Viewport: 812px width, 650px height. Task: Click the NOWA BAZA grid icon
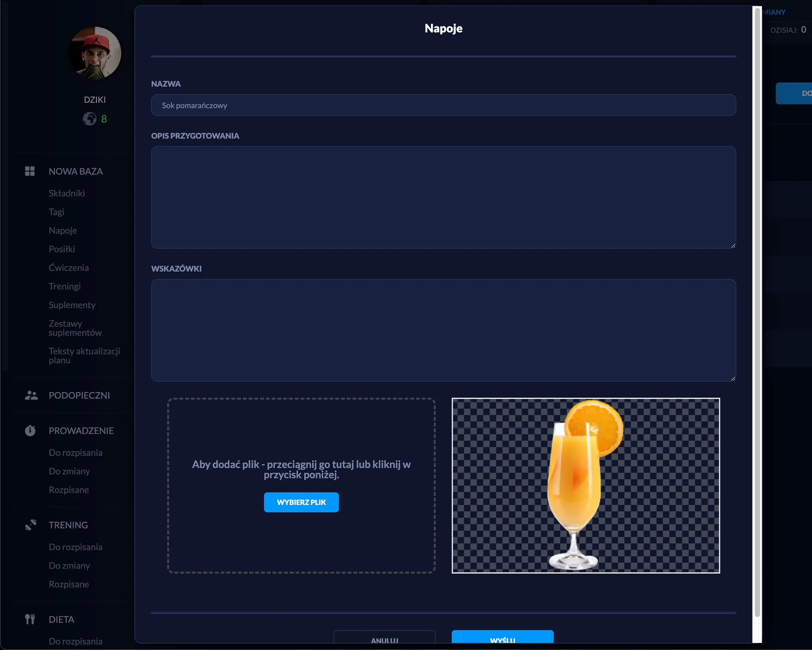point(30,171)
